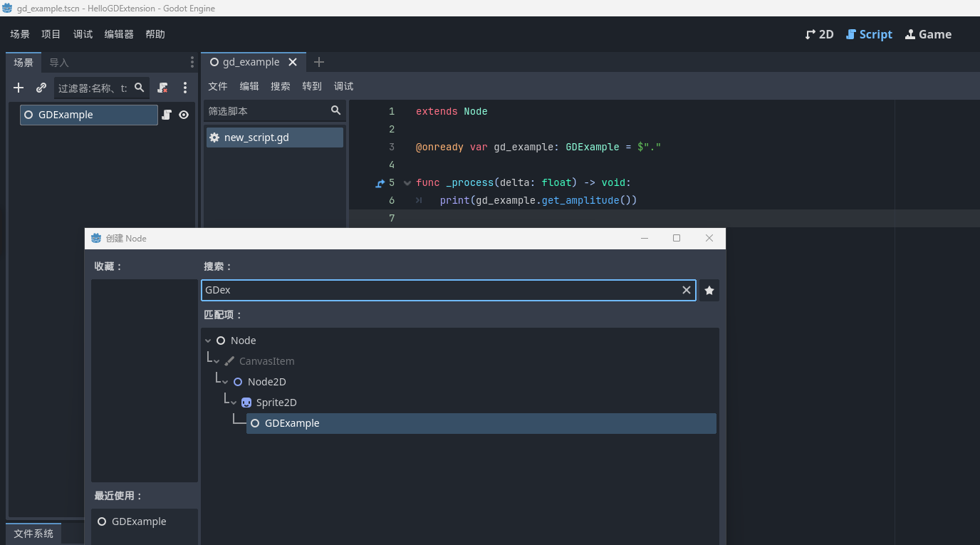Collapse the CanvasItem entry

(x=217, y=361)
